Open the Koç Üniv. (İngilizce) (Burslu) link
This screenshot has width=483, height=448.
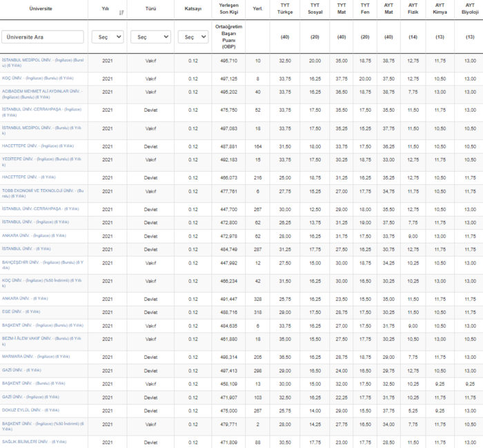coord(37,79)
